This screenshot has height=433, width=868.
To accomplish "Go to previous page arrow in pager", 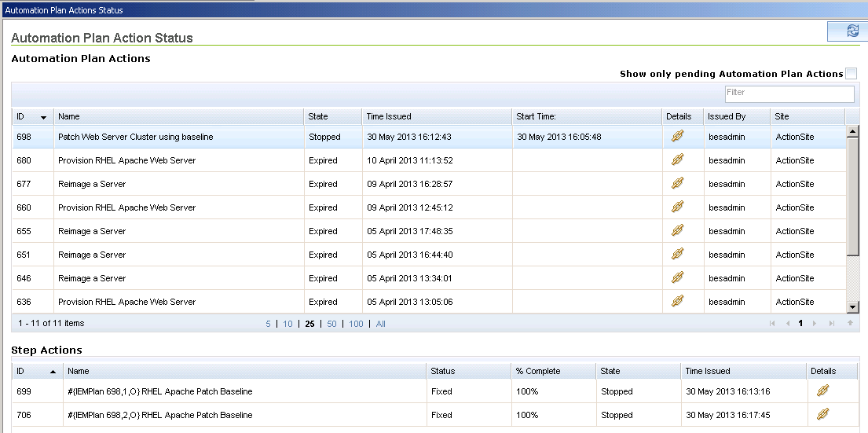I will (788, 323).
